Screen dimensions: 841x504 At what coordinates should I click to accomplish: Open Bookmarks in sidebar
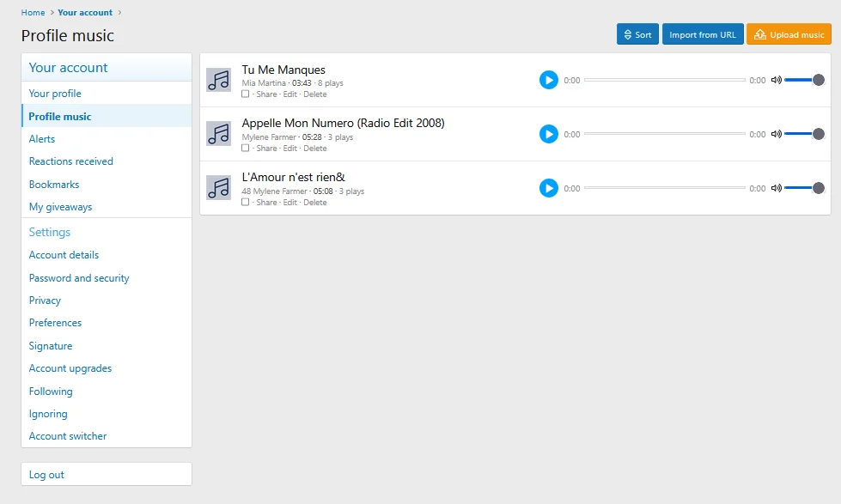point(107,185)
